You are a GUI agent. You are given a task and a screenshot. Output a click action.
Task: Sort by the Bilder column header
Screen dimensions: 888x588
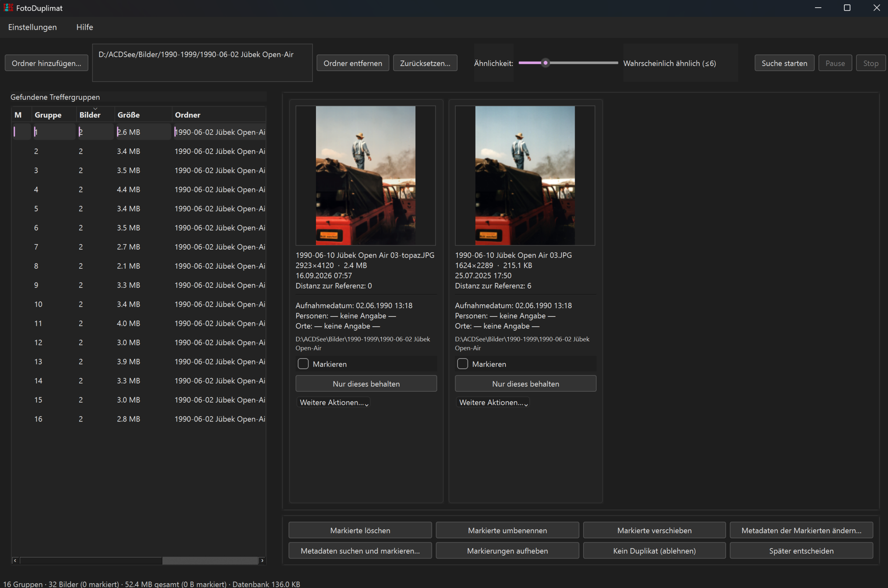pyautogui.click(x=95, y=114)
